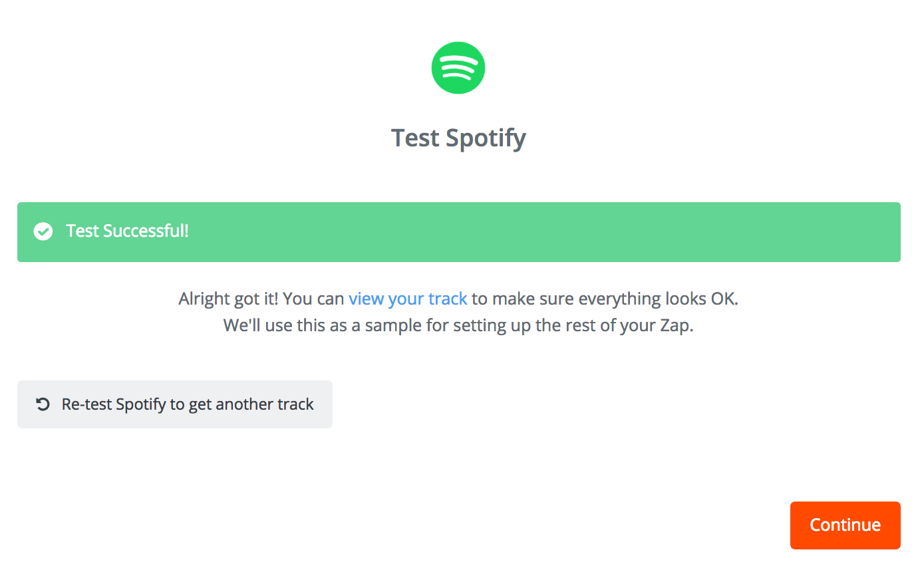
Task: Continue to the next Zap step
Action: coord(845,525)
